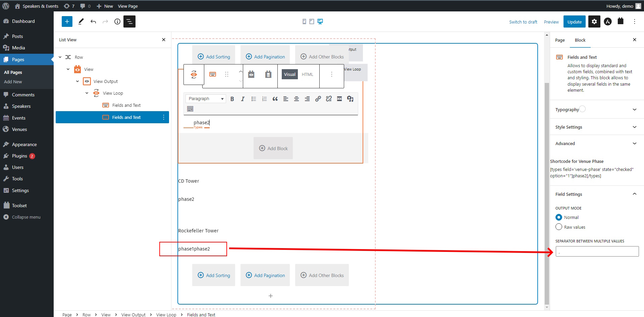The height and width of the screenshot is (317, 644).
Task: Switch to phone preview icon
Action: (304, 21)
